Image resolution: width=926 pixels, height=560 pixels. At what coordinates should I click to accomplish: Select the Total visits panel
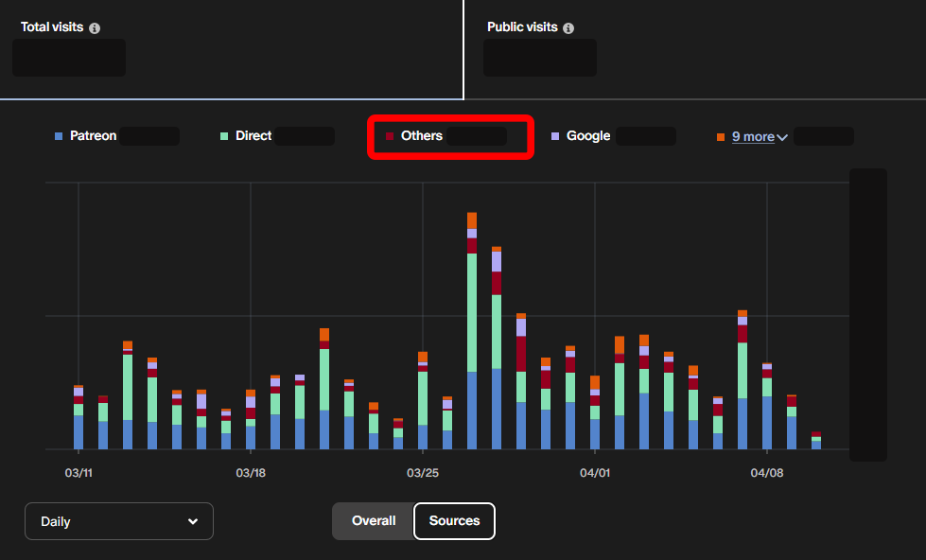(x=232, y=49)
